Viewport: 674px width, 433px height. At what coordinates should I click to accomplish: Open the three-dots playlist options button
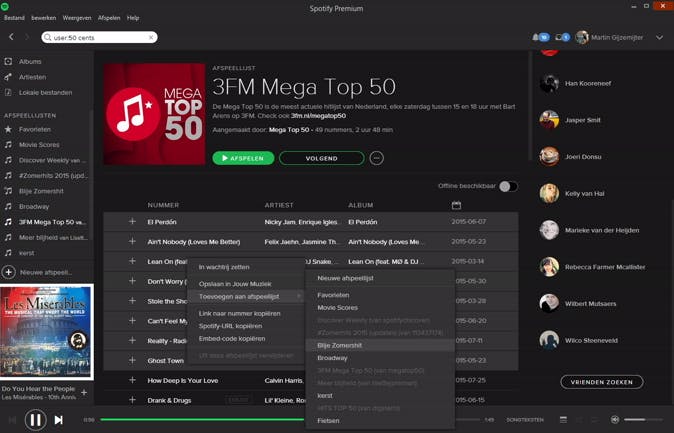376,158
